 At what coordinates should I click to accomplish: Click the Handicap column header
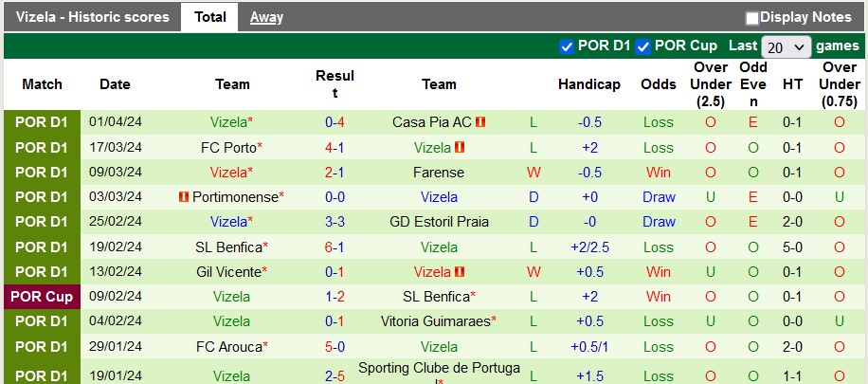pos(589,84)
